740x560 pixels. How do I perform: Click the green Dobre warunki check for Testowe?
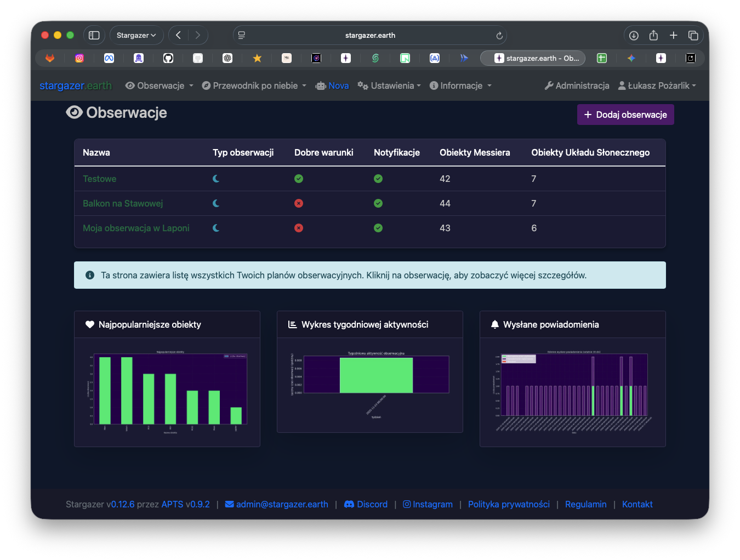click(x=299, y=179)
